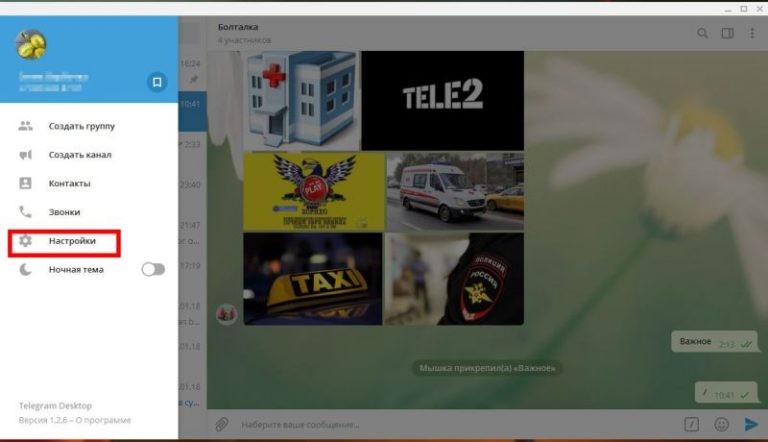Toggle the Ночная тема switch
The width and height of the screenshot is (768, 442).
tap(153, 270)
